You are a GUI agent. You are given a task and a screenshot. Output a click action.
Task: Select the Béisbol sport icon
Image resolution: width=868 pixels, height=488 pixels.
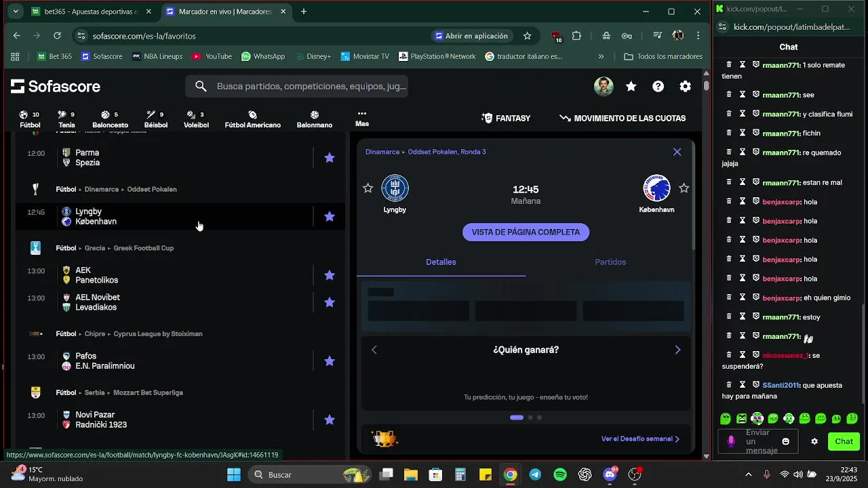156,119
